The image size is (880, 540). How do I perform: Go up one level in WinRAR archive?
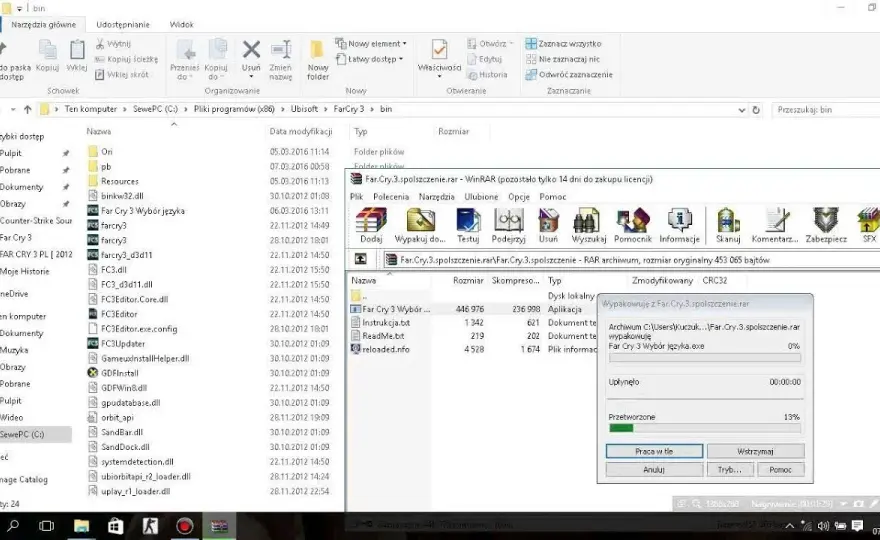360,259
